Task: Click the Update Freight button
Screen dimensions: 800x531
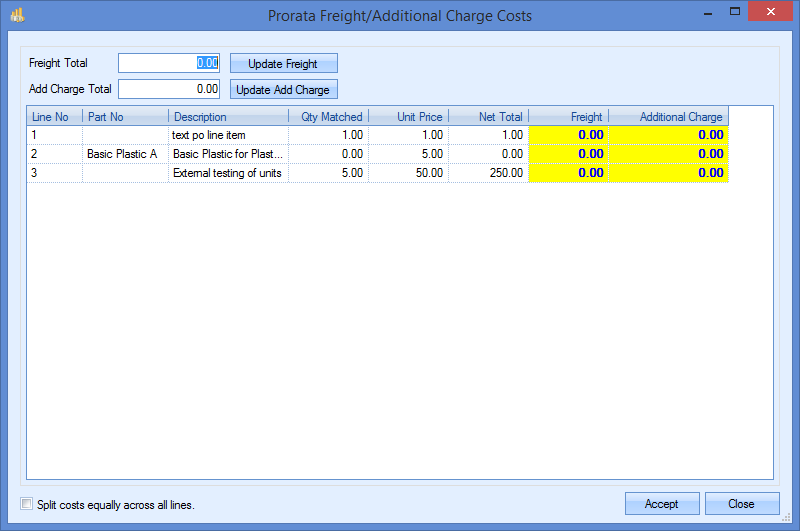Action: [283, 63]
